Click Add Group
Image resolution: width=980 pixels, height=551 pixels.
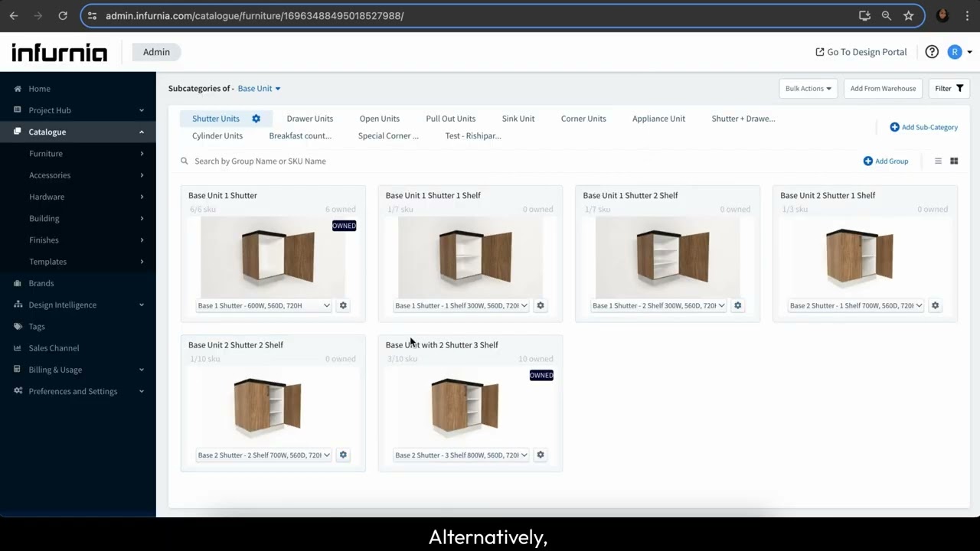886,161
